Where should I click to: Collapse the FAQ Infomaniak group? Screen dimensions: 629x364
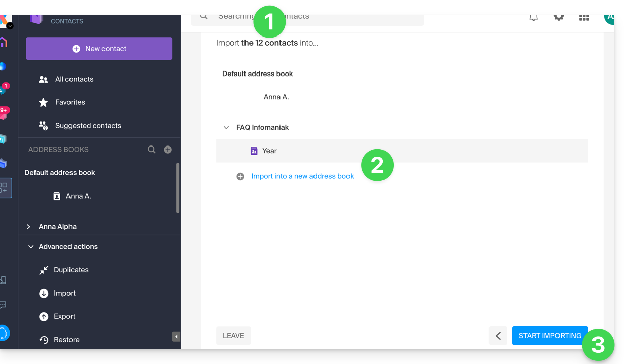(226, 128)
